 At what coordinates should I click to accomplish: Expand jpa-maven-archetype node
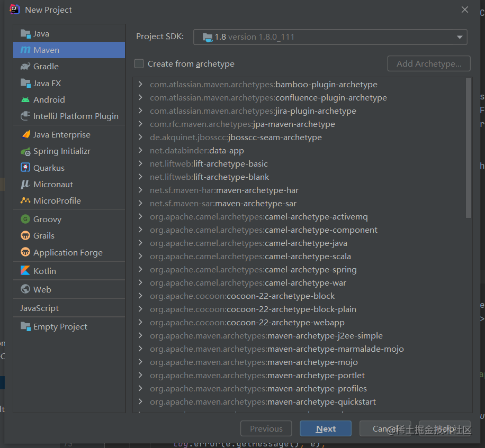[140, 124]
